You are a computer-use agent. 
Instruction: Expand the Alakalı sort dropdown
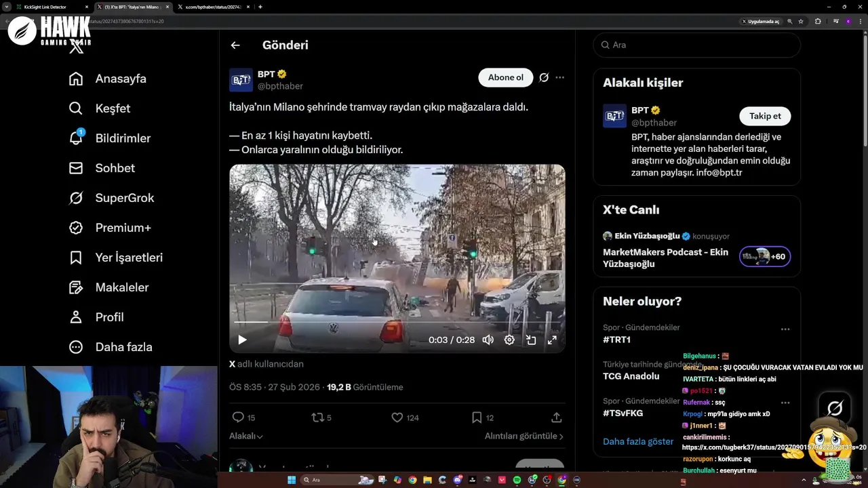click(x=246, y=436)
